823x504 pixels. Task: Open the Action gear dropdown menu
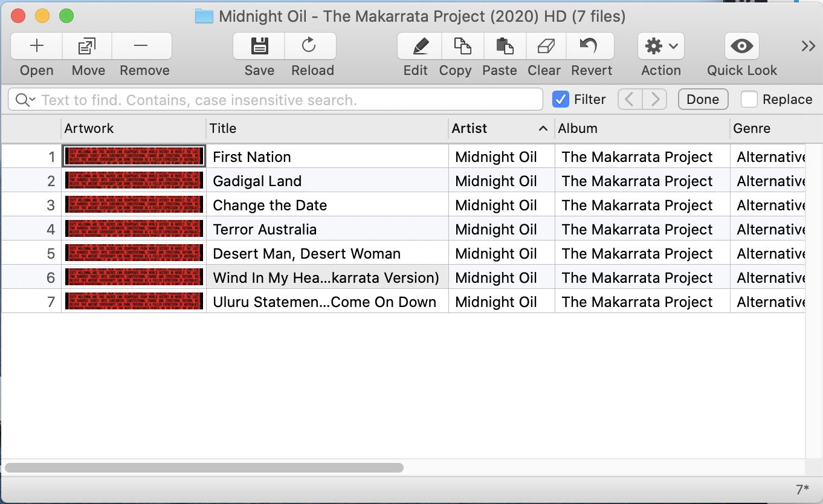[x=660, y=46]
